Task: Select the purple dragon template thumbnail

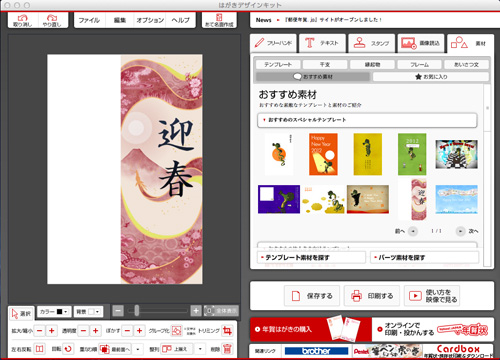Action: click(279, 199)
